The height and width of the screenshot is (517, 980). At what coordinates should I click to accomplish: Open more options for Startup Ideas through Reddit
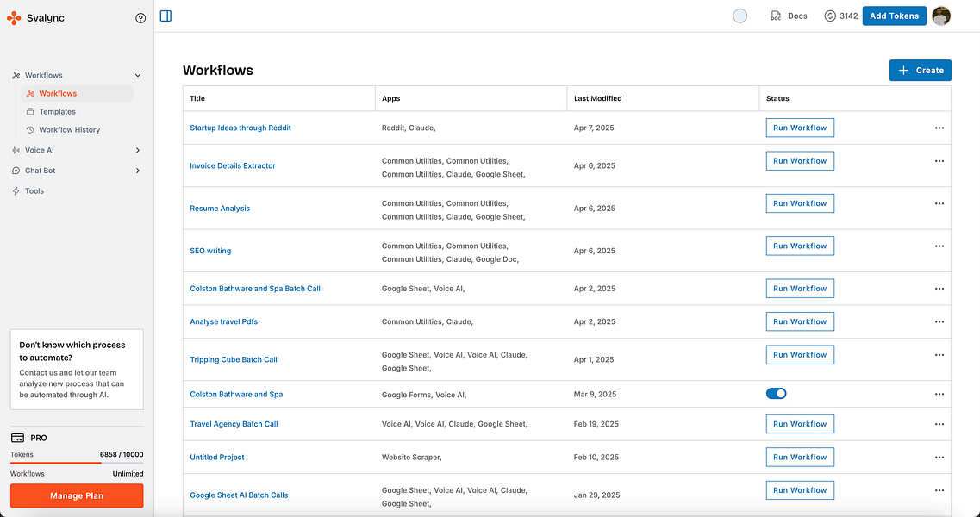(939, 128)
